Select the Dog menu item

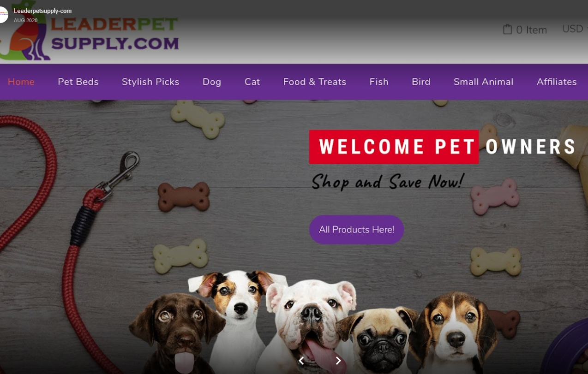tap(212, 82)
